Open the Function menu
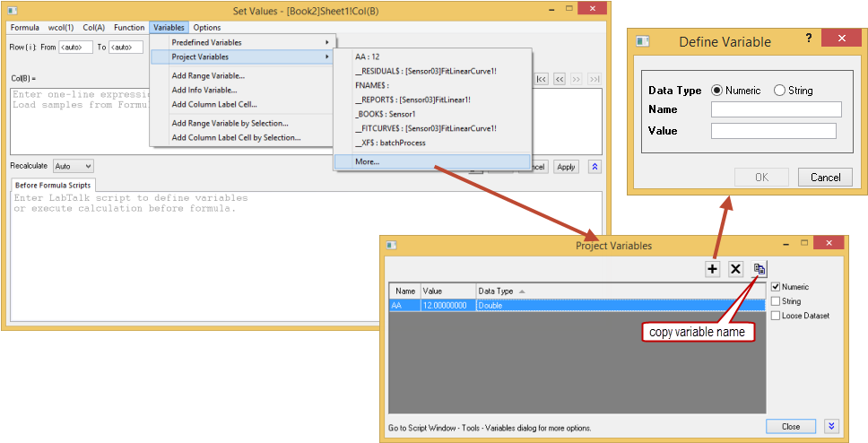 [129, 27]
